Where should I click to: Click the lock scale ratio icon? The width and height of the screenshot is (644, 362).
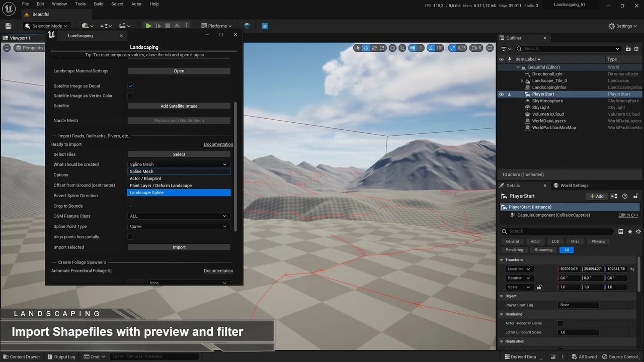click(x=539, y=287)
